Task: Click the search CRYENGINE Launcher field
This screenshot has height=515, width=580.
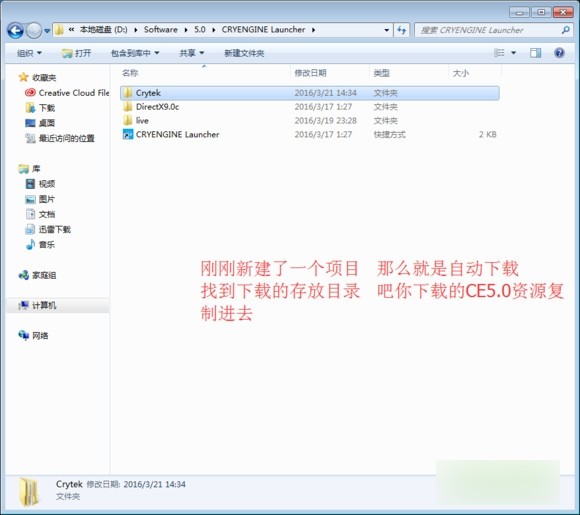Action: pos(490,30)
